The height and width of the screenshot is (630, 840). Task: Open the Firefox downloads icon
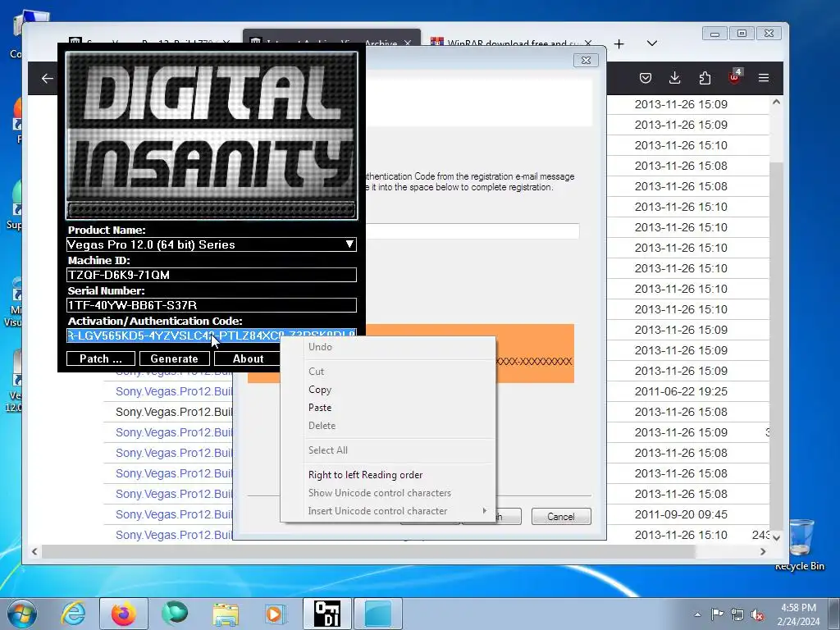pyautogui.click(x=675, y=78)
